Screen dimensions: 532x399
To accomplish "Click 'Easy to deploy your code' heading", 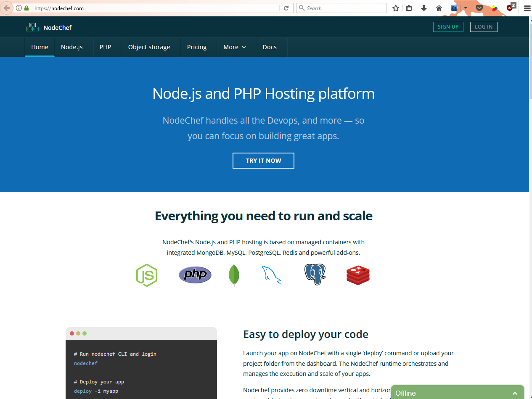I will pos(306,334).
